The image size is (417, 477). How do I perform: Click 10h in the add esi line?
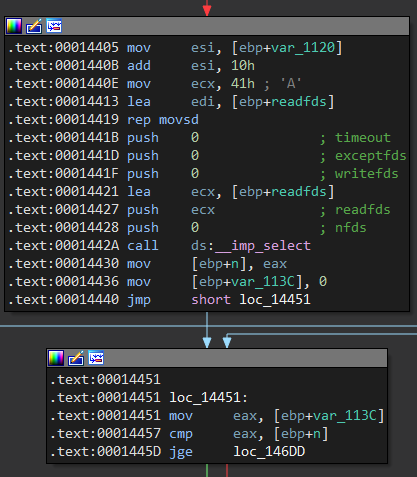click(243, 66)
